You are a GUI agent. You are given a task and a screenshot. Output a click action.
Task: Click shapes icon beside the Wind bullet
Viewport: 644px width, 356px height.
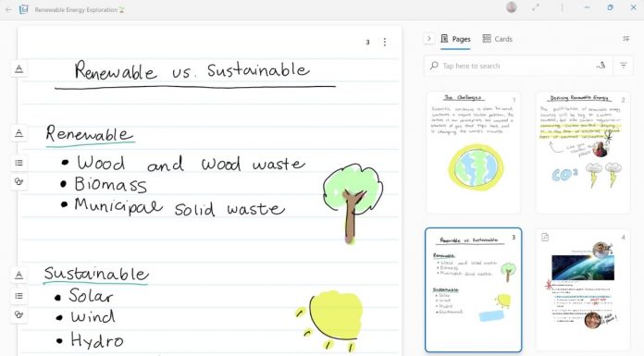[x=19, y=314]
